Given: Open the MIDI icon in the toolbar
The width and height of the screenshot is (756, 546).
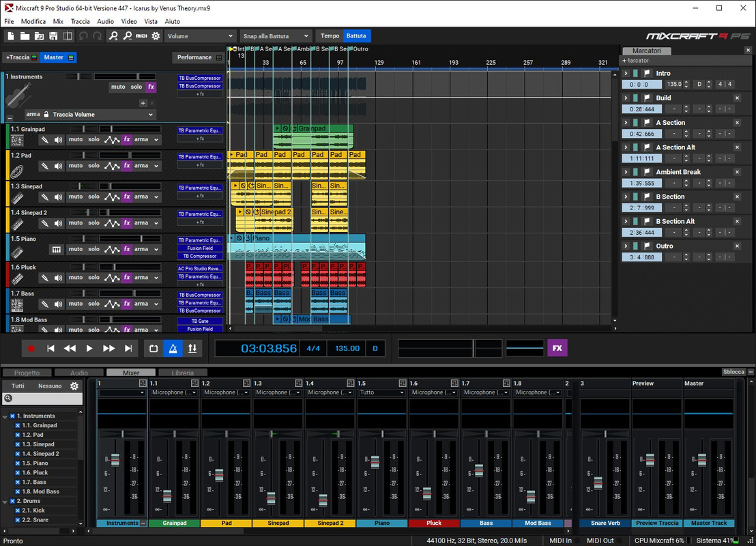Looking at the screenshot, I should (x=141, y=36).
